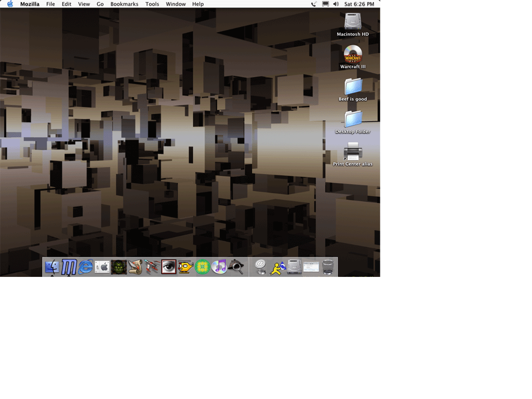Launch Warcraft III orc icon in Dock
This screenshot has height=399, width=532.
point(119,267)
